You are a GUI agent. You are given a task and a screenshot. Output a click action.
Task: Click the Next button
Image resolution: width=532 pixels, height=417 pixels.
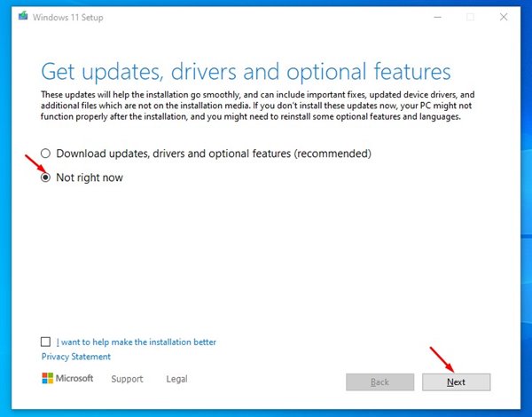click(x=456, y=382)
